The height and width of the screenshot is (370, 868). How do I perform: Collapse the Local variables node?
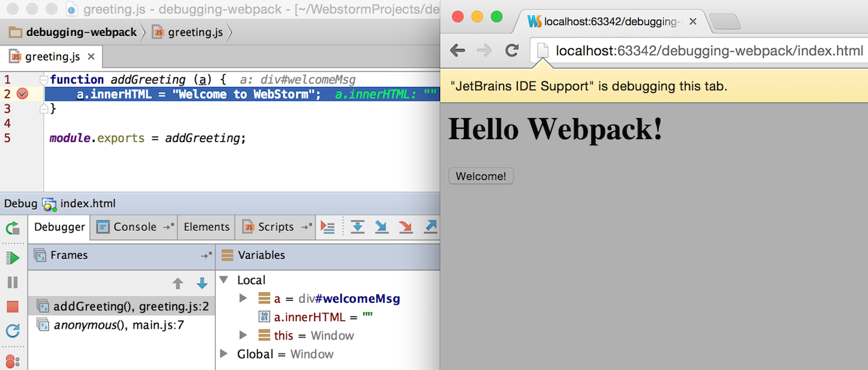pyautogui.click(x=224, y=280)
